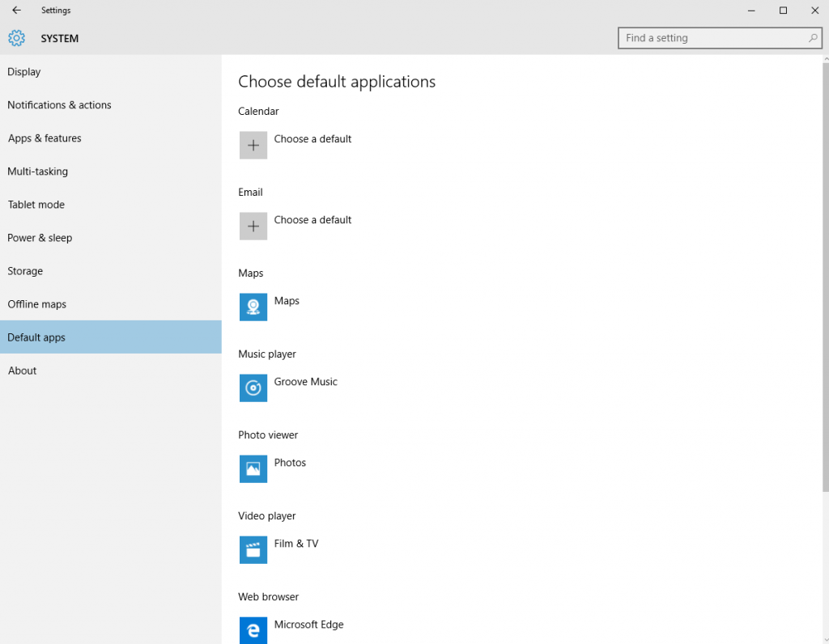Open the About page
Image resolution: width=829 pixels, height=644 pixels.
point(110,371)
